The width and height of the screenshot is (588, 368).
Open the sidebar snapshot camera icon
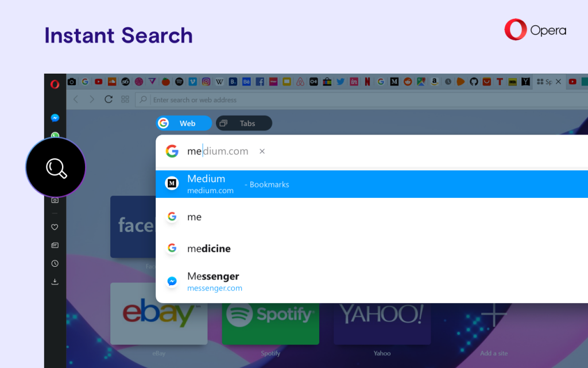[x=55, y=200]
